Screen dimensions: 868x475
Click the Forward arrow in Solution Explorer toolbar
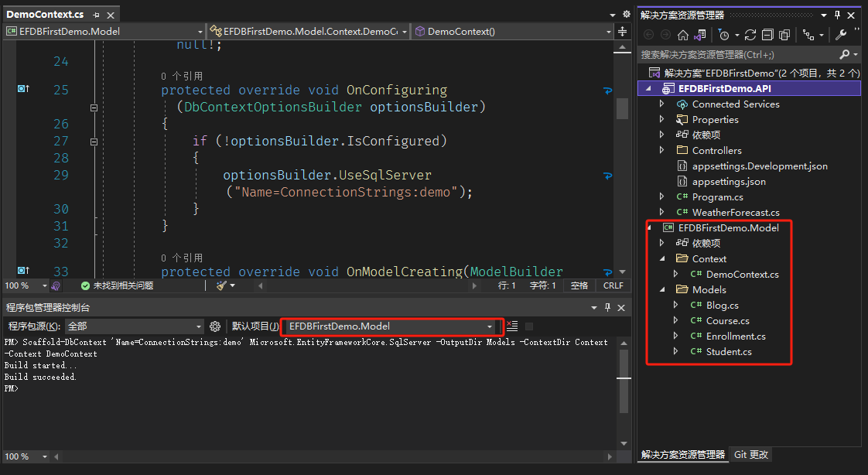(x=666, y=35)
